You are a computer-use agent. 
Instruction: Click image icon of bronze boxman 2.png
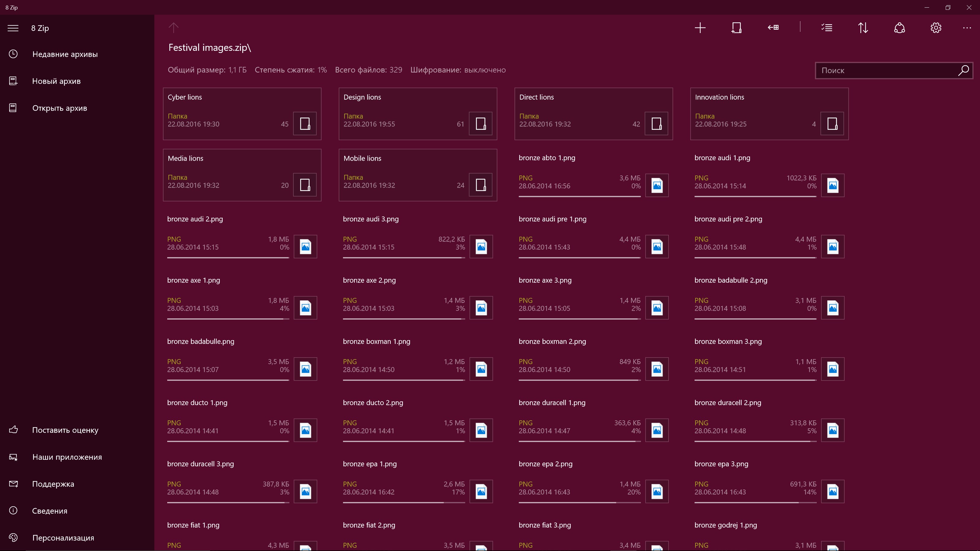(657, 369)
